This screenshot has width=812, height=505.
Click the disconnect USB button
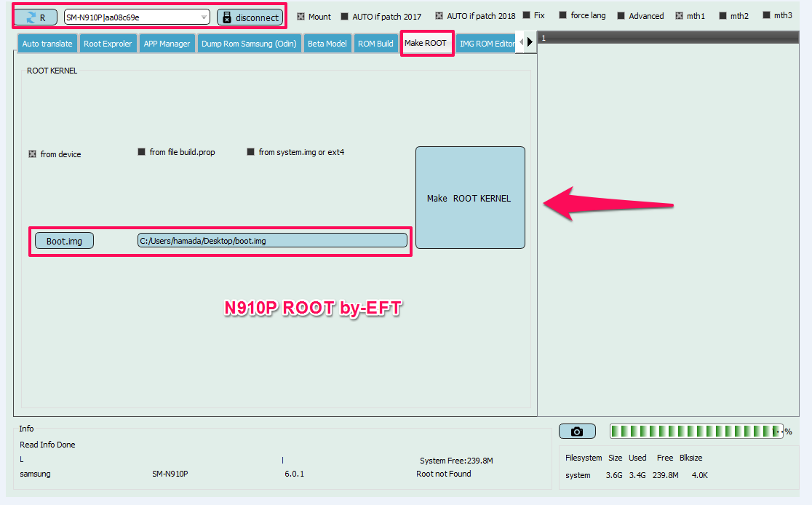coord(250,17)
